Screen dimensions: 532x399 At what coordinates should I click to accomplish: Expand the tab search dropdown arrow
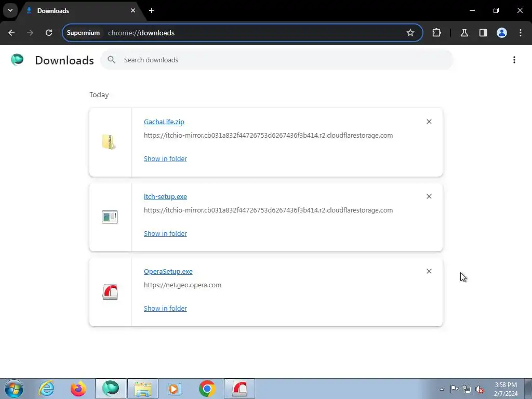click(10, 10)
